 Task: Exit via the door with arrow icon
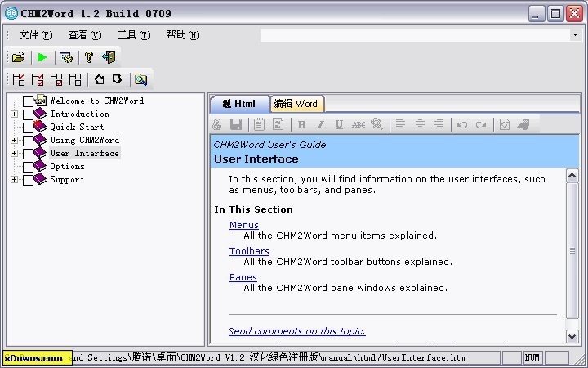pyautogui.click(x=109, y=57)
